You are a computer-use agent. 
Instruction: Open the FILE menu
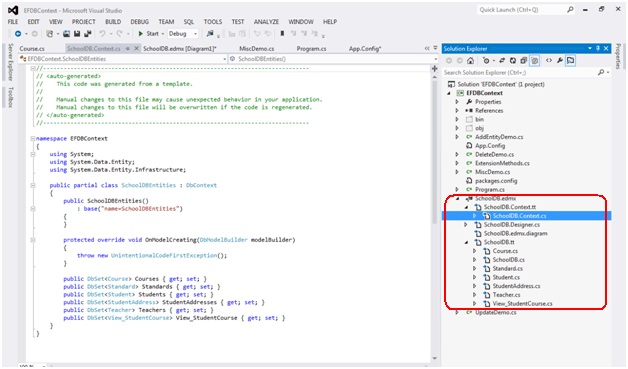tap(13, 22)
